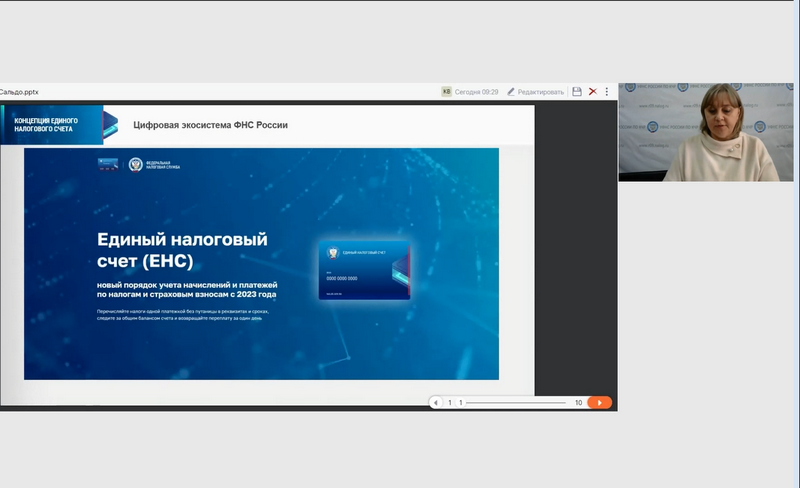Click the current slide number left of slider
Screen dimensions: 800x488
(449, 403)
